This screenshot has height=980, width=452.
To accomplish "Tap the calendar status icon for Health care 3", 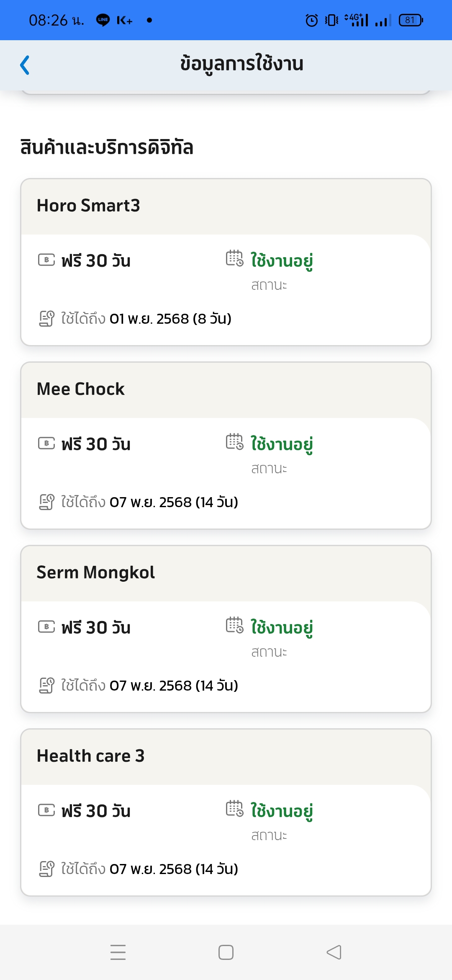I will pyautogui.click(x=234, y=809).
